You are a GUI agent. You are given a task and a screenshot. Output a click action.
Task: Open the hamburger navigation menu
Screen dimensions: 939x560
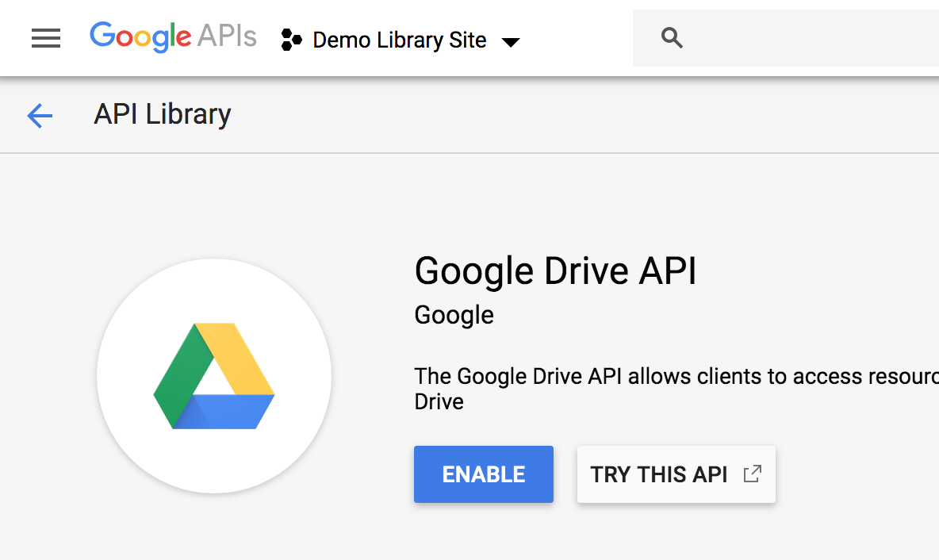(x=46, y=38)
